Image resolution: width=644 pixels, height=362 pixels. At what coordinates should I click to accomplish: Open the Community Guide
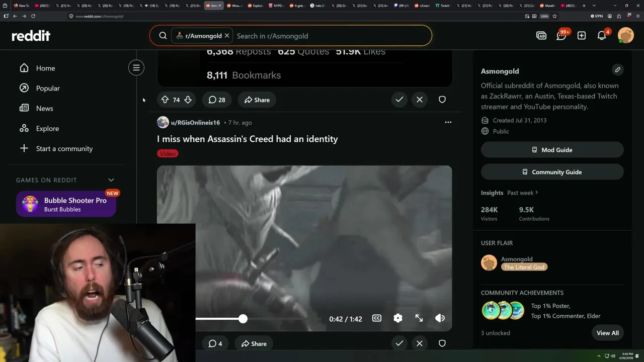[552, 172]
